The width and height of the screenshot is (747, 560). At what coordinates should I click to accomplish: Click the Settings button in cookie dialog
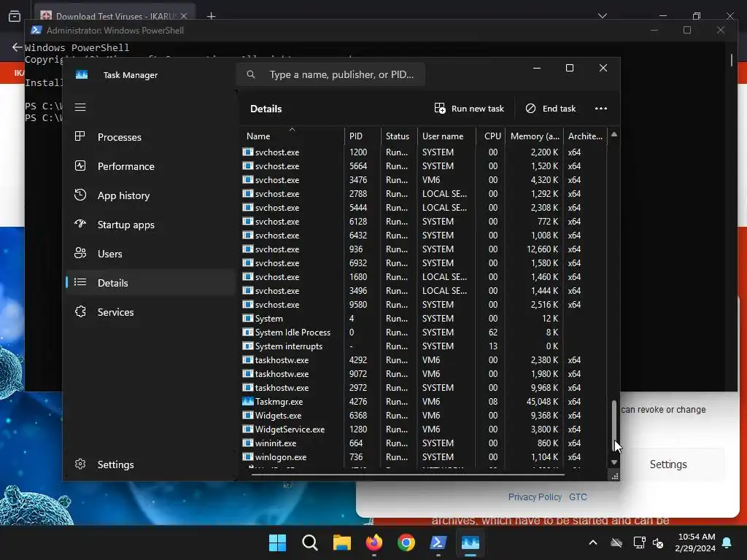(x=668, y=464)
